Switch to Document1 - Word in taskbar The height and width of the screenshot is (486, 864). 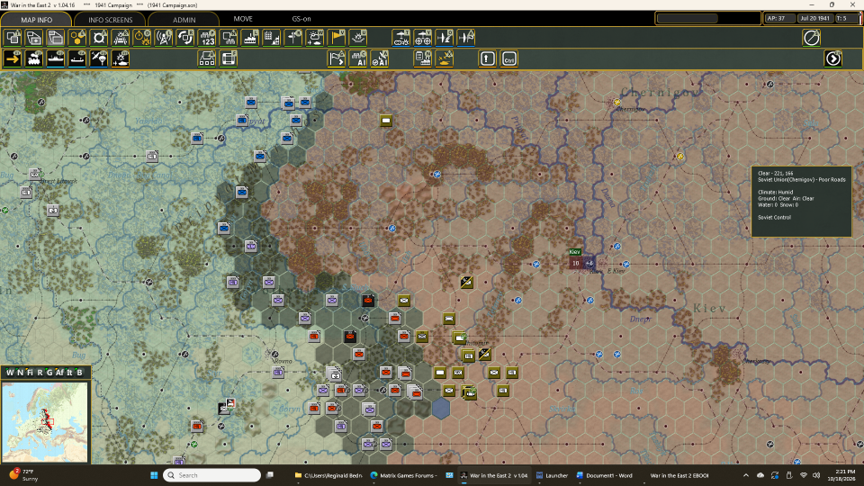click(x=604, y=475)
